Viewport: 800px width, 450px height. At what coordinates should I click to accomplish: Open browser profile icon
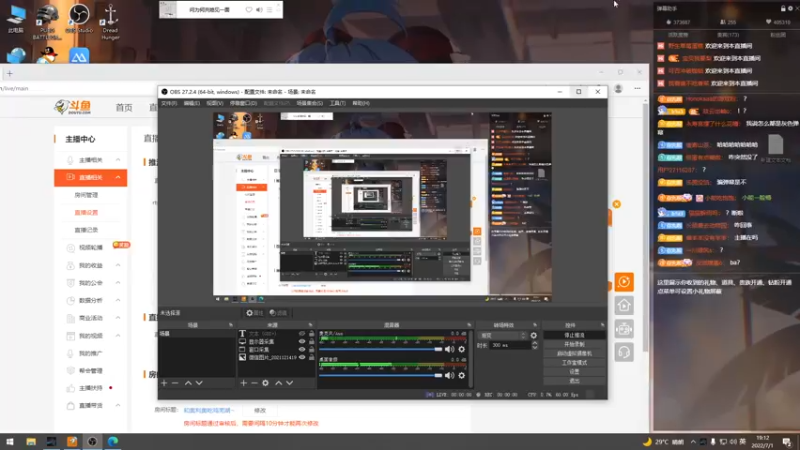point(618,89)
